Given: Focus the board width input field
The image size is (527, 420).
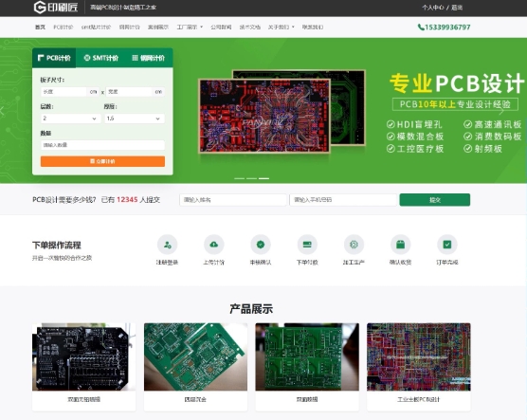Looking at the screenshot, I should [129, 91].
